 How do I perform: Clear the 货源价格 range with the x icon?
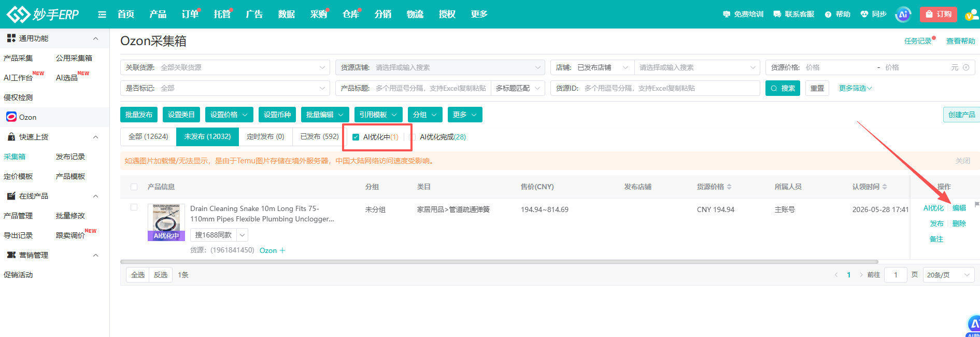966,67
